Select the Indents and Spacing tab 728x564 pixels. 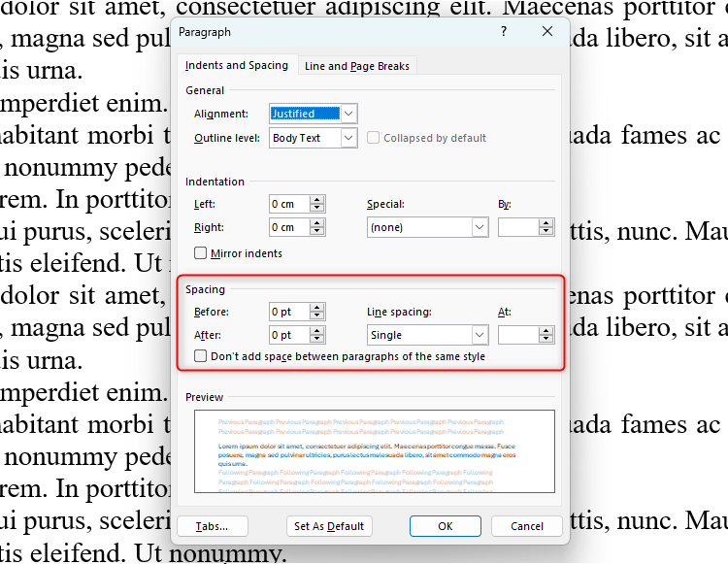tap(237, 65)
